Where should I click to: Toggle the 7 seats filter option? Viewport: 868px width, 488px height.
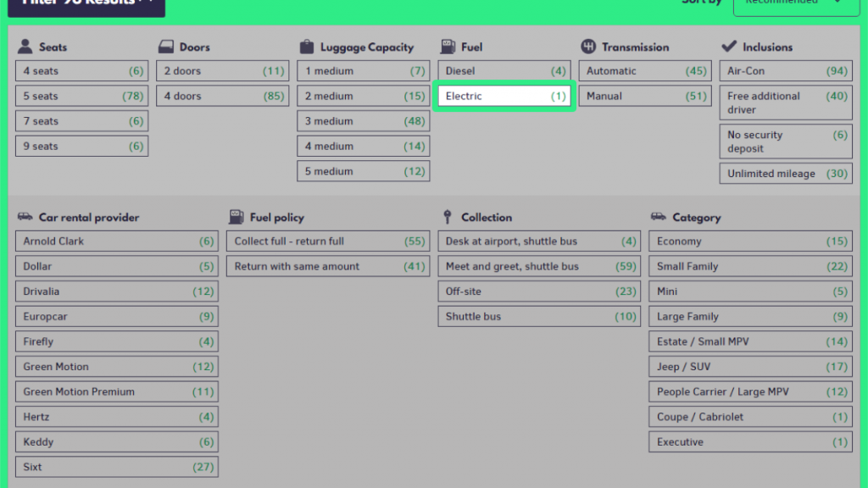point(81,121)
